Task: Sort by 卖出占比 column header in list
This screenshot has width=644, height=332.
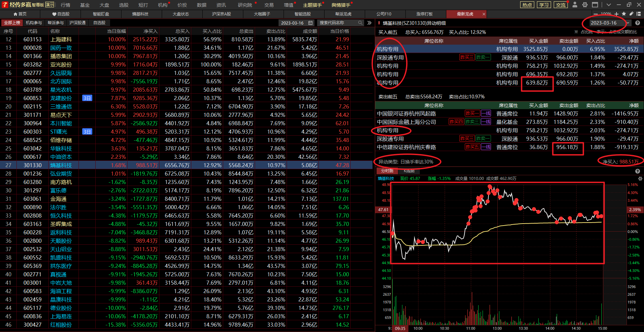Action: coord(276,31)
